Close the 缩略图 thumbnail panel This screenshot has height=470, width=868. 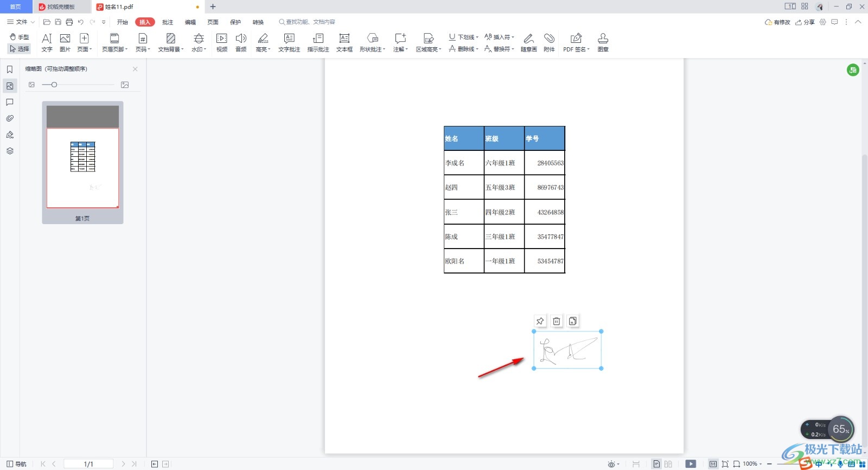click(135, 69)
